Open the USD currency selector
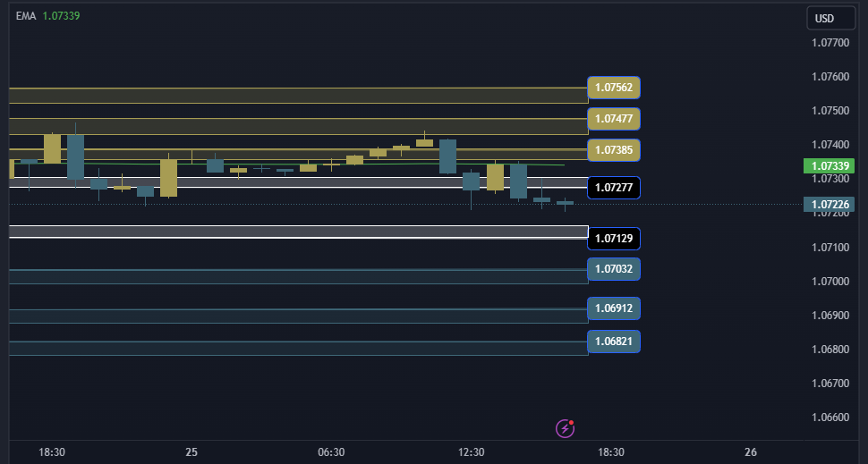 coord(830,18)
